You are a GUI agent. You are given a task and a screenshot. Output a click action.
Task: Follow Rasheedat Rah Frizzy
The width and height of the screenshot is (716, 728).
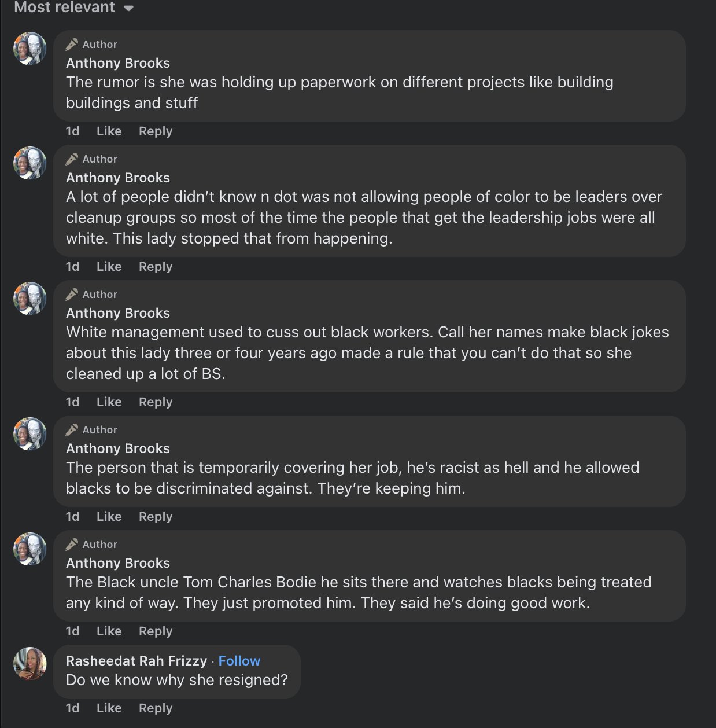click(239, 661)
